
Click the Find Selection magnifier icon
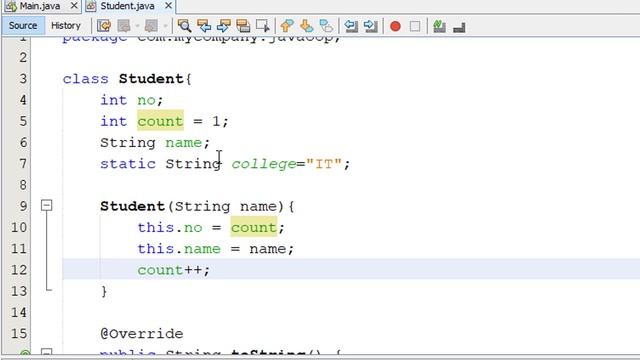pos(184,26)
